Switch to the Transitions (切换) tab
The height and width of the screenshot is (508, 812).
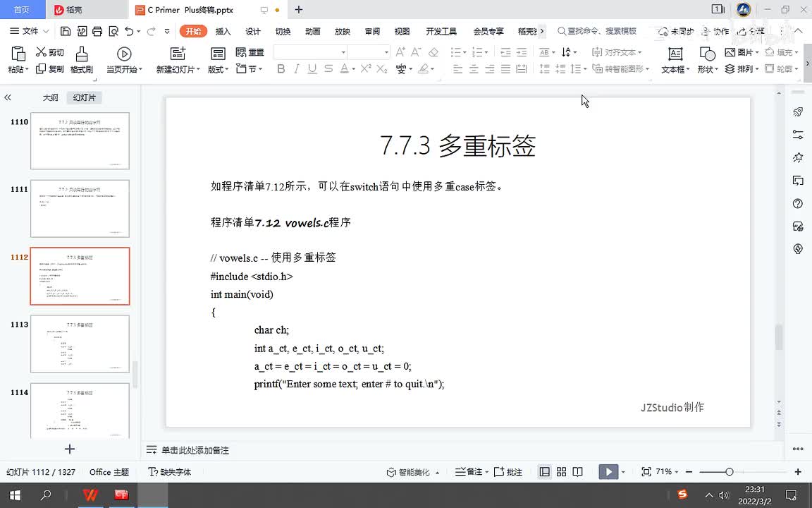coord(283,31)
